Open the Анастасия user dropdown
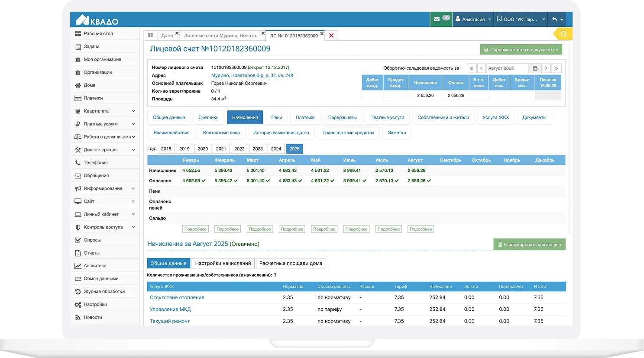Image resolution: width=644 pixels, height=358 pixels. click(473, 19)
